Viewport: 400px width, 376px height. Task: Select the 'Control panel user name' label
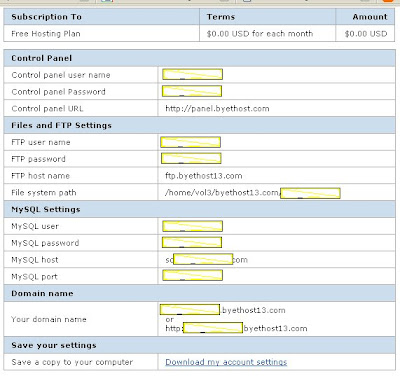(x=61, y=75)
